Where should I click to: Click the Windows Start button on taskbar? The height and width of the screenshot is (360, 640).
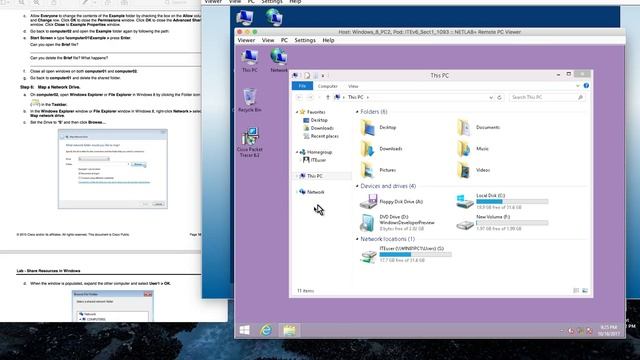coord(244,330)
